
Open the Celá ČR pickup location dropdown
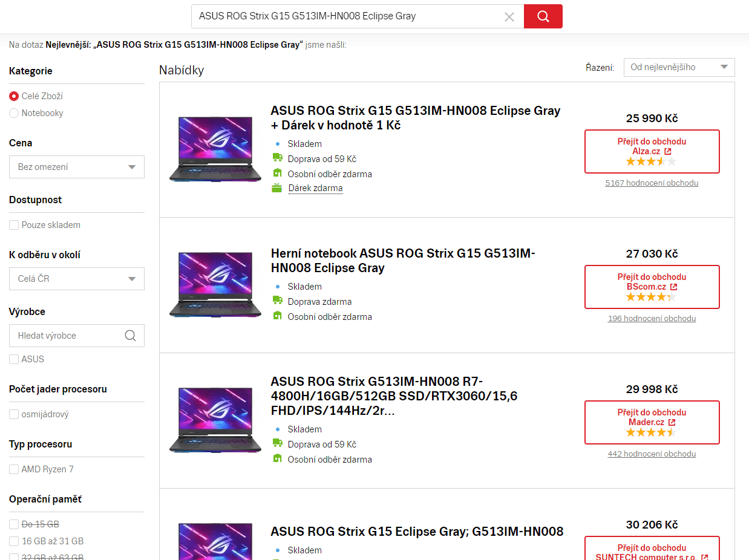(77, 279)
